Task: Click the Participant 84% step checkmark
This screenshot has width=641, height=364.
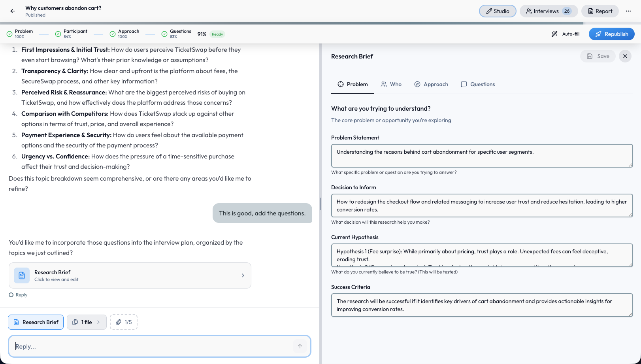Action: pyautogui.click(x=58, y=34)
